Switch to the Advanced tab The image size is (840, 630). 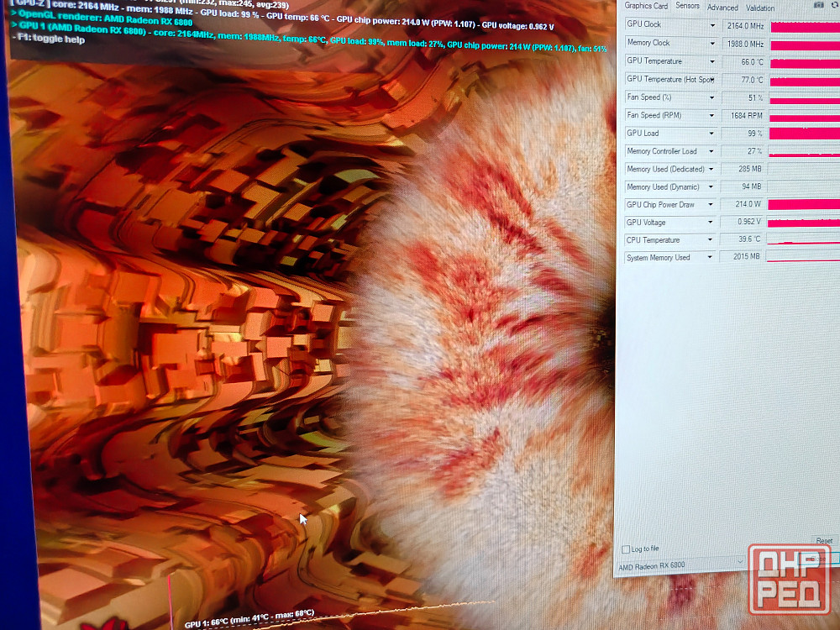coord(722,8)
